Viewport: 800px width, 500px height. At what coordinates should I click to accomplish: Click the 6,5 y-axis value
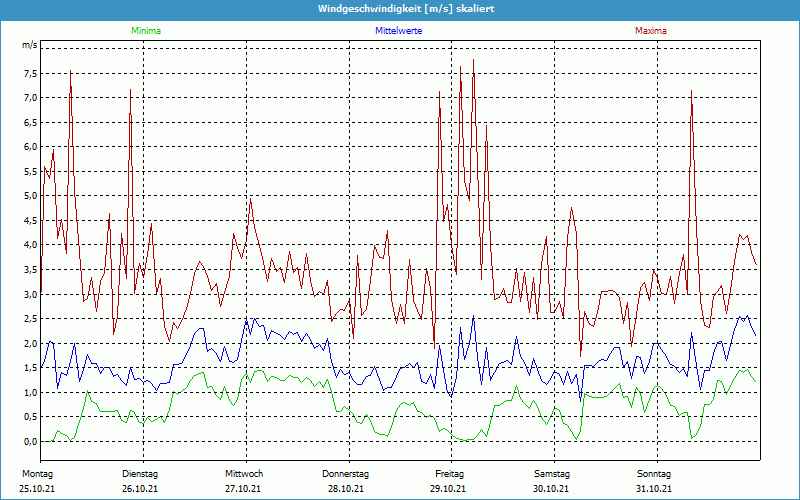(31, 122)
